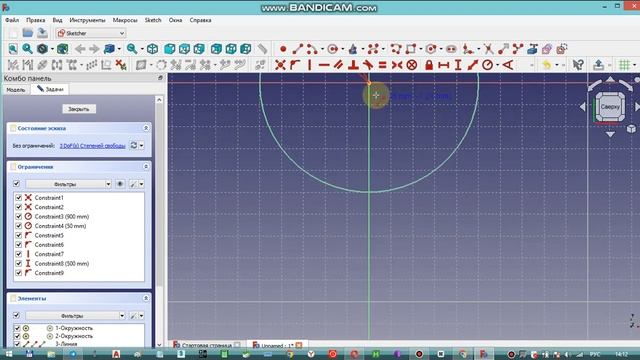Click the solver refresh button

[x=133, y=145]
